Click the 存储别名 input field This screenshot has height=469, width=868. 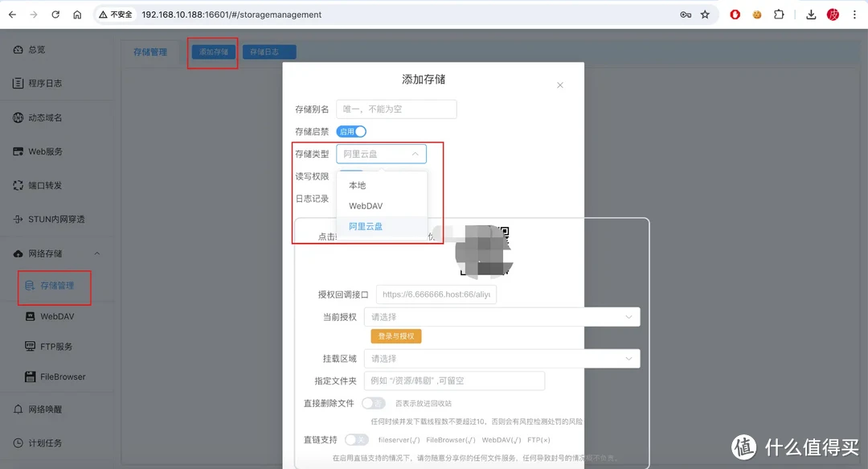[x=396, y=109]
